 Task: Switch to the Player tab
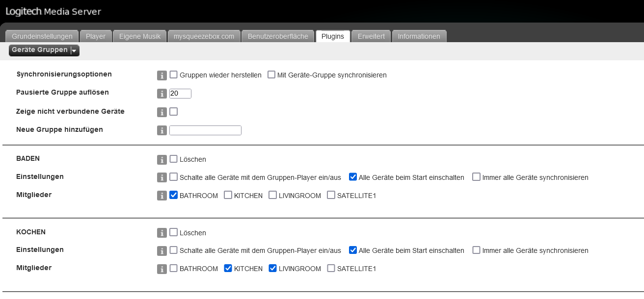[x=96, y=36]
